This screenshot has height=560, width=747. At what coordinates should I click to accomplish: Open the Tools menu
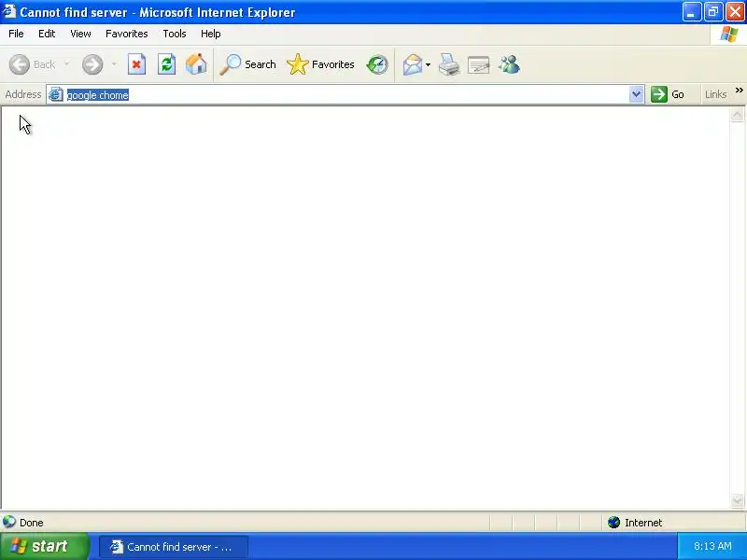pos(175,34)
